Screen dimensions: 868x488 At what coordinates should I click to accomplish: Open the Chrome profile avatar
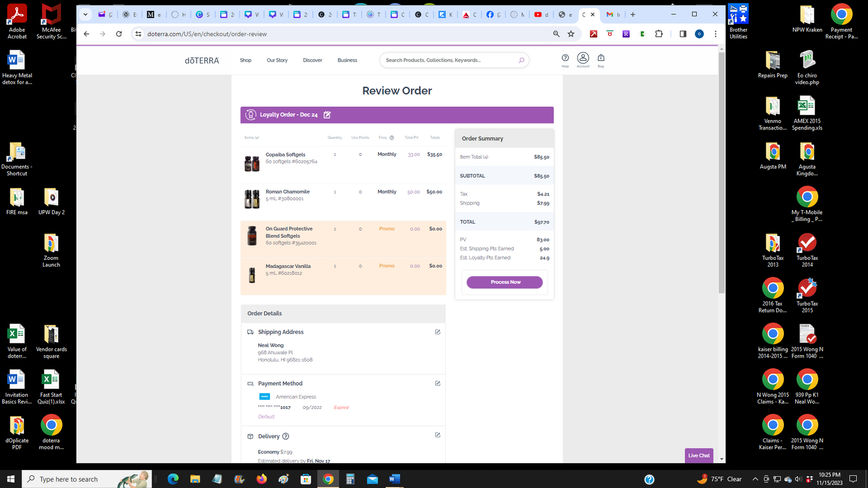[699, 34]
